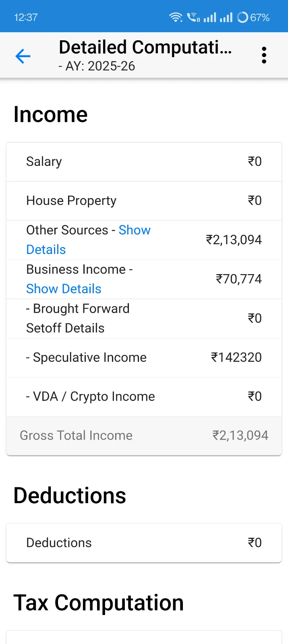The image size is (288, 644).
Task: Tap the first signal strength icon
Action: [x=210, y=17]
